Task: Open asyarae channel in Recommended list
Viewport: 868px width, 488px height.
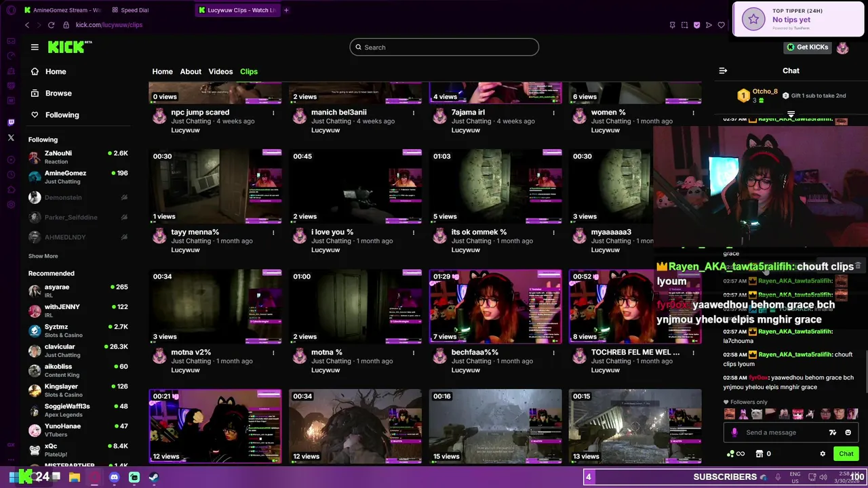Action: [x=78, y=291]
